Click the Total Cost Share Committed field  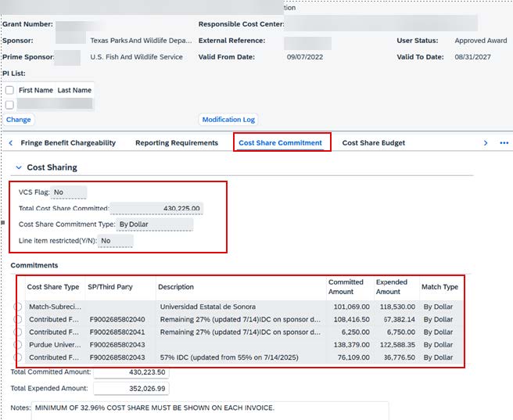(156, 208)
